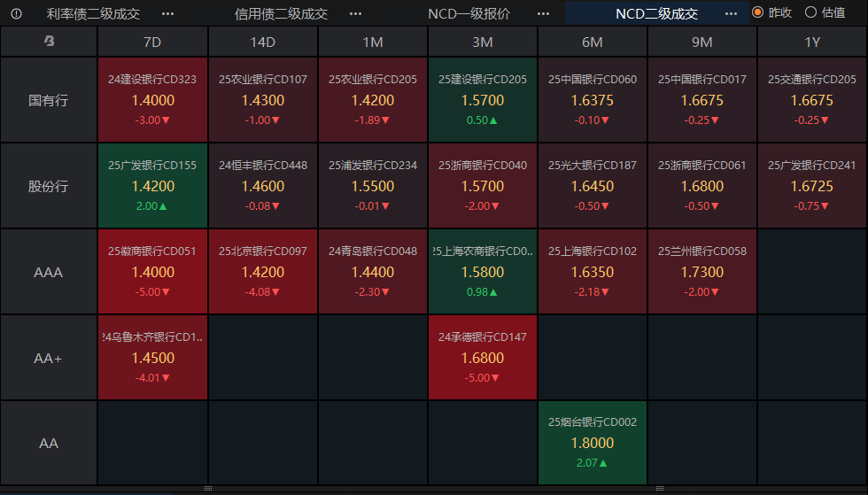868x495 pixels.
Task: Open the more options dots for 利率债二级成交
Action: (x=167, y=14)
